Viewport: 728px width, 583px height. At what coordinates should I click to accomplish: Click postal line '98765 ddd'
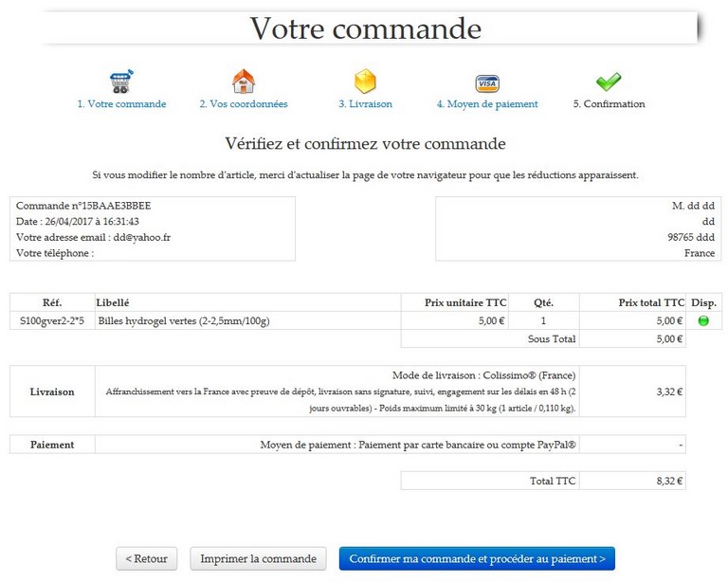tap(691, 237)
